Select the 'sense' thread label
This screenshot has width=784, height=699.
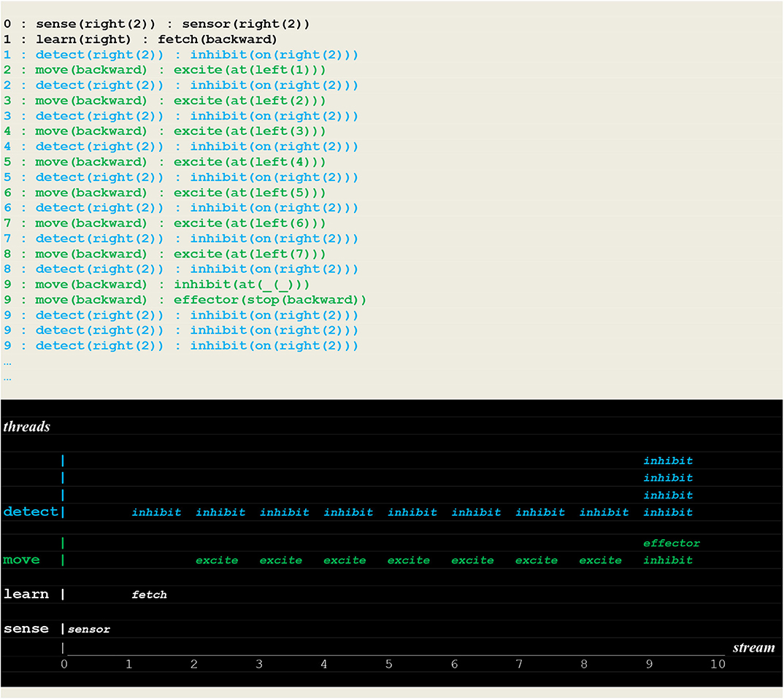(26, 628)
